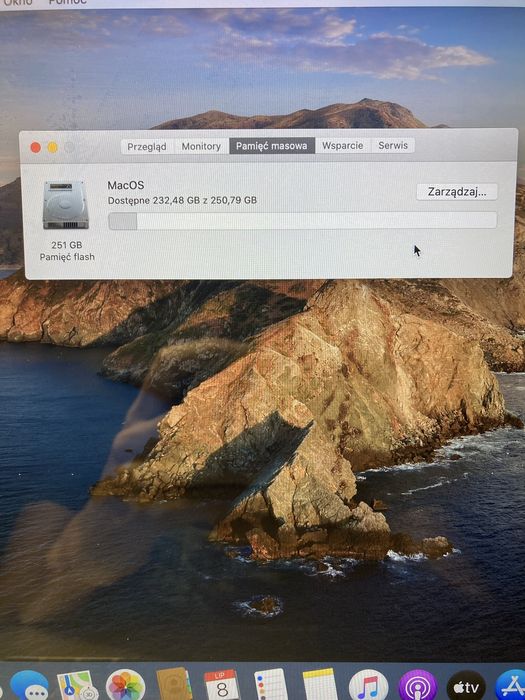525x700 pixels.
Task: Open the Monitory tab
Action: click(x=201, y=146)
